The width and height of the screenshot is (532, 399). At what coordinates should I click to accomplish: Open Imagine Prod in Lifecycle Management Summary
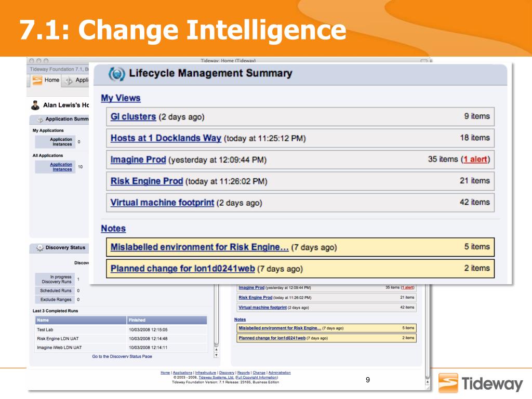coord(138,159)
